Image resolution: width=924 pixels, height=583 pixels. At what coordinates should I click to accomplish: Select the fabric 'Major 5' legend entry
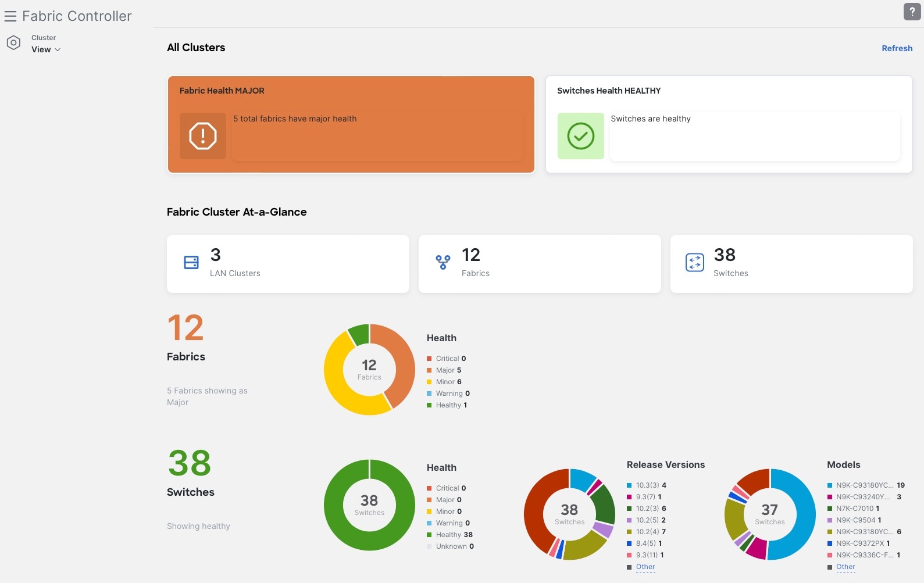point(444,370)
